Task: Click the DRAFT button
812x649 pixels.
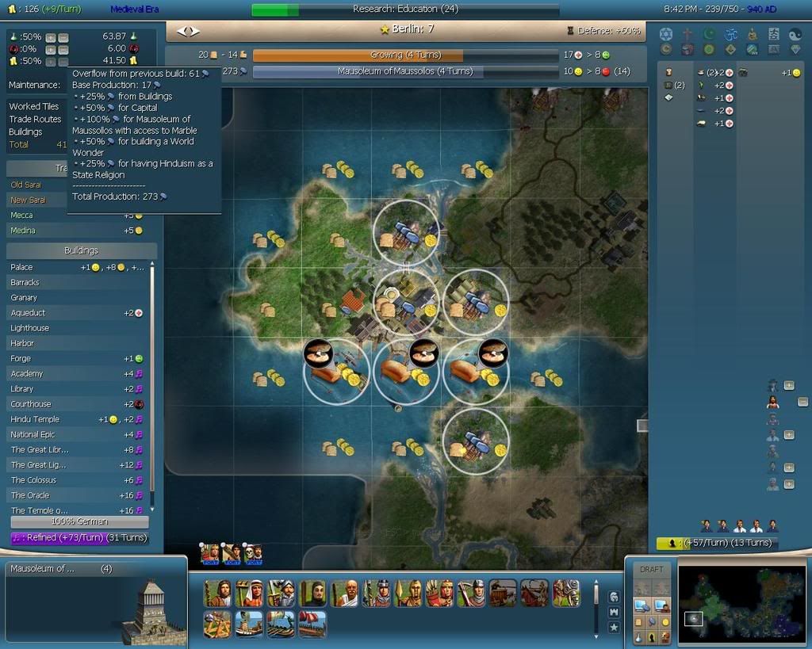Action: [651, 569]
